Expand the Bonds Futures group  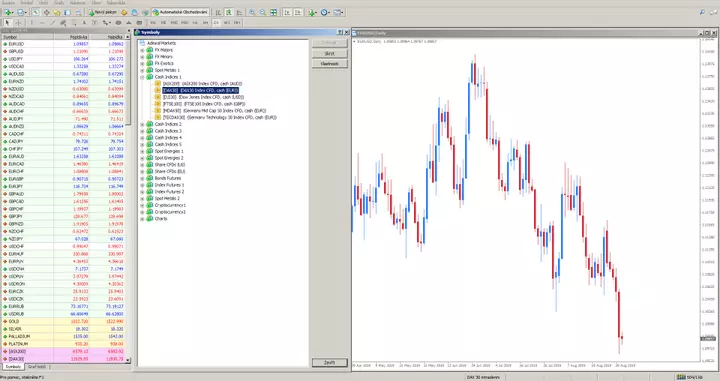tap(142, 178)
